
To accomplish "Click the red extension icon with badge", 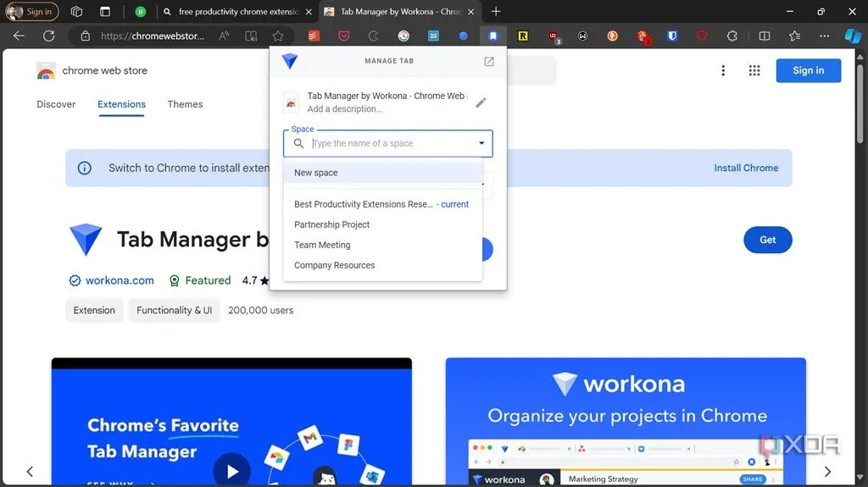I will click(643, 36).
